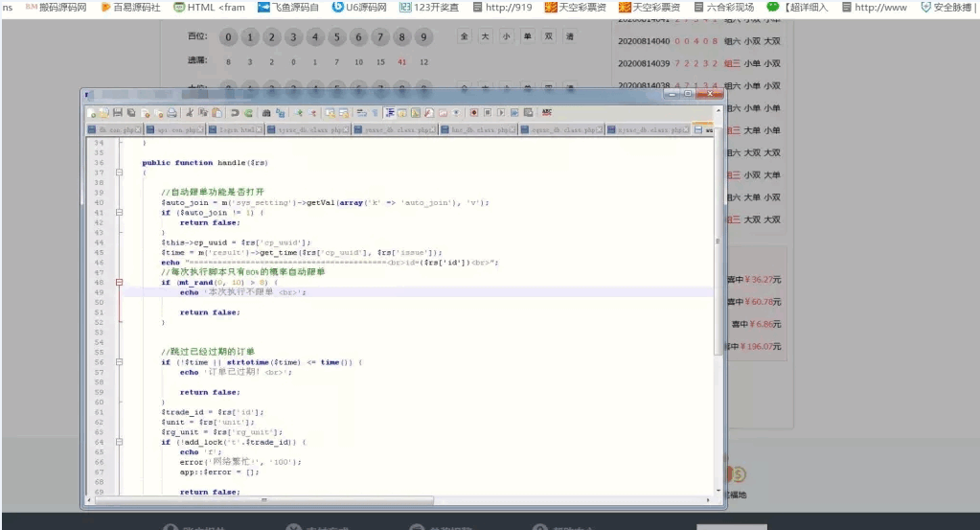Toggle digit 0 ball in 百位 row
980x530 pixels.
tap(228, 37)
